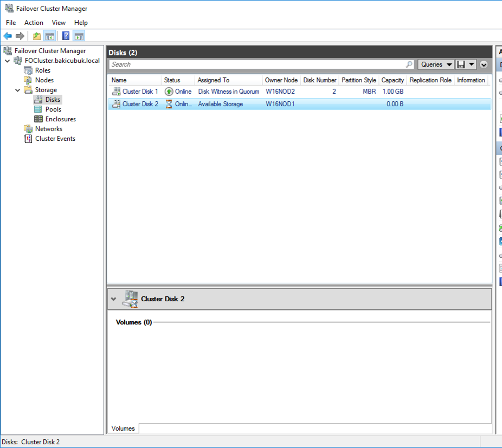Screen dimensions: 502x448
Task: Collapse the FOCluster.bakicubuk.local tree node
Action: (x=8, y=61)
